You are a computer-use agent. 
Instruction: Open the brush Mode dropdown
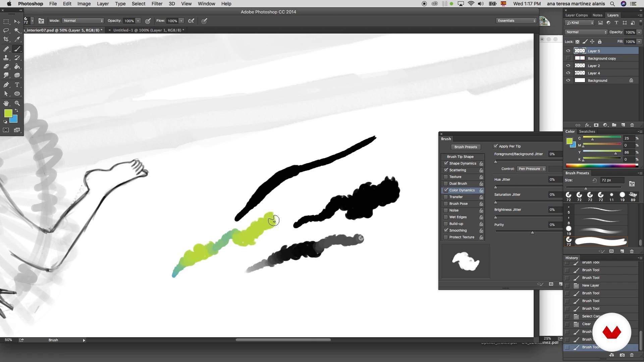tap(83, 21)
